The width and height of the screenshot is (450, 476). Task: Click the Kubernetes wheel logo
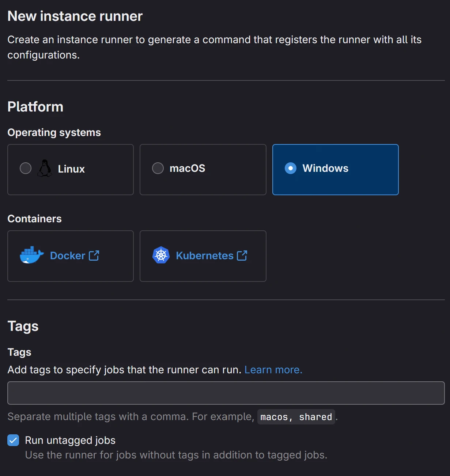[161, 255]
